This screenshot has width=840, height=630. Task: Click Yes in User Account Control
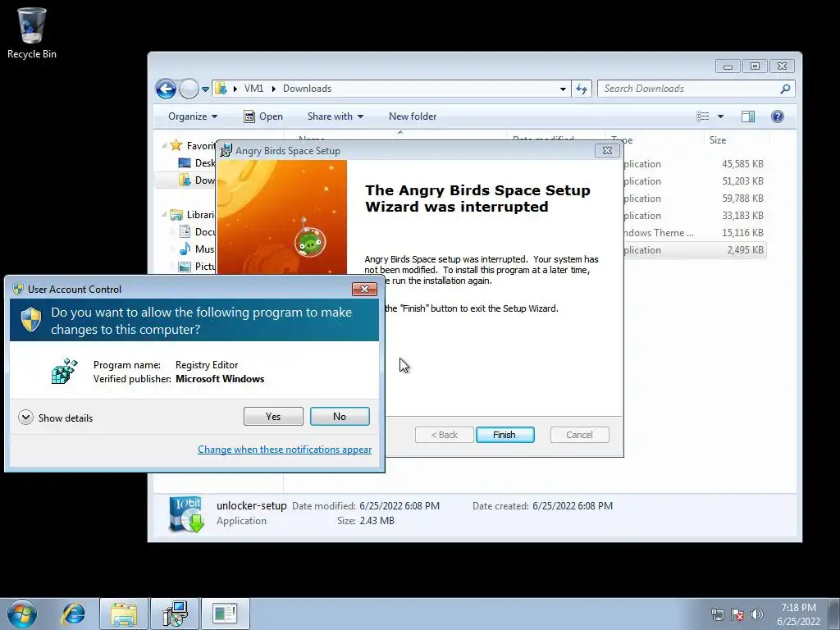coord(273,416)
